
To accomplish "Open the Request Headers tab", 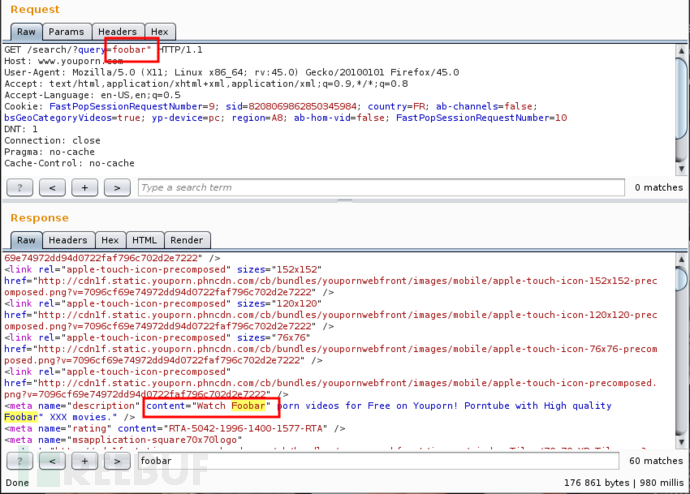I will [x=117, y=32].
